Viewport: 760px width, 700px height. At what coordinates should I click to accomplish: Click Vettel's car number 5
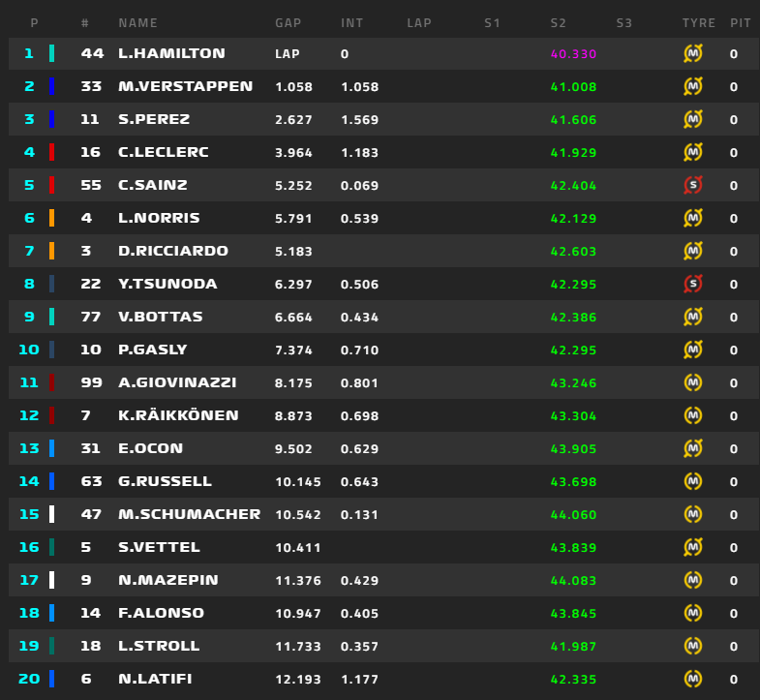[86, 547]
